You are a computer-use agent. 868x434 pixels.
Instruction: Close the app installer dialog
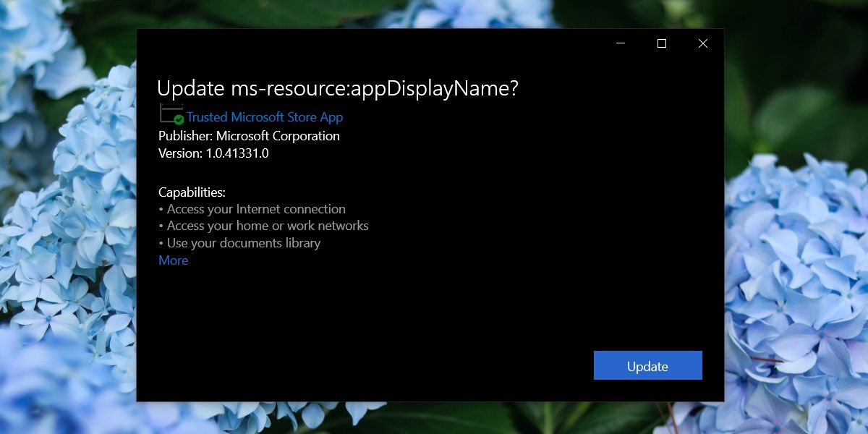[702, 43]
